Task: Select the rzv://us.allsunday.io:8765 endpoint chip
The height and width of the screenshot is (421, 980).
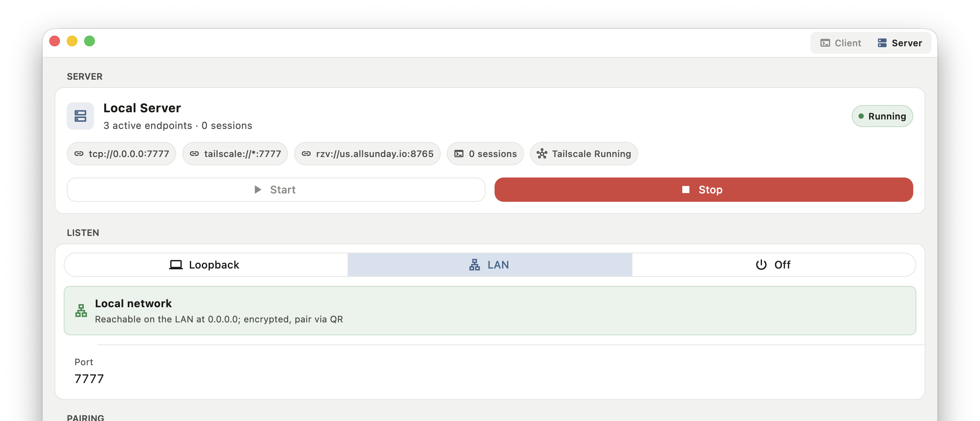Action: click(367, 154)
